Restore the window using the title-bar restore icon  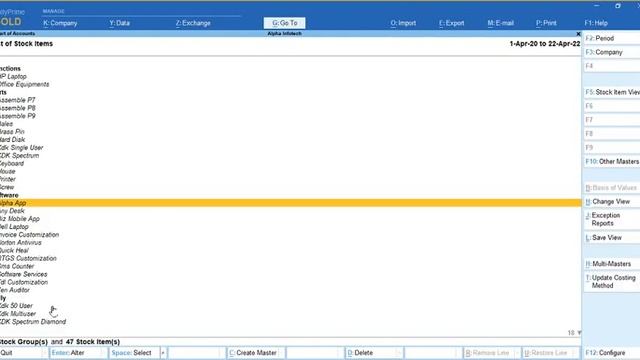[618, 6]
